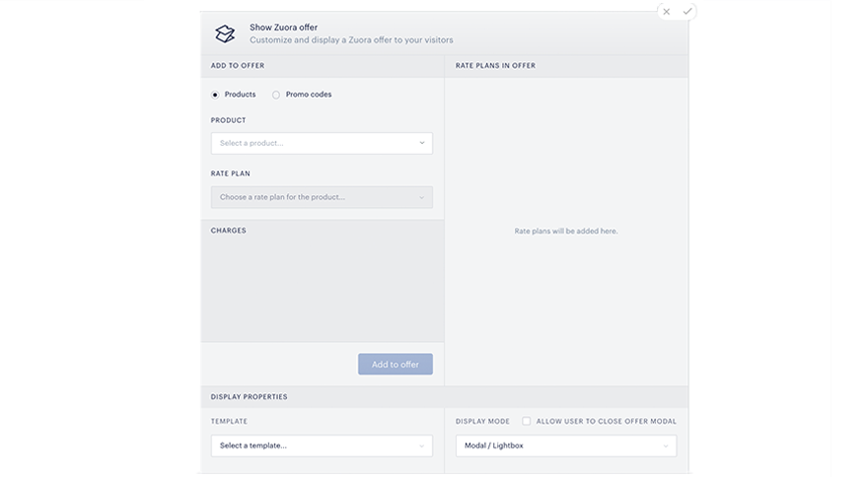
Task: Click the Zuora offer box icon
Action: click(225, 34)
